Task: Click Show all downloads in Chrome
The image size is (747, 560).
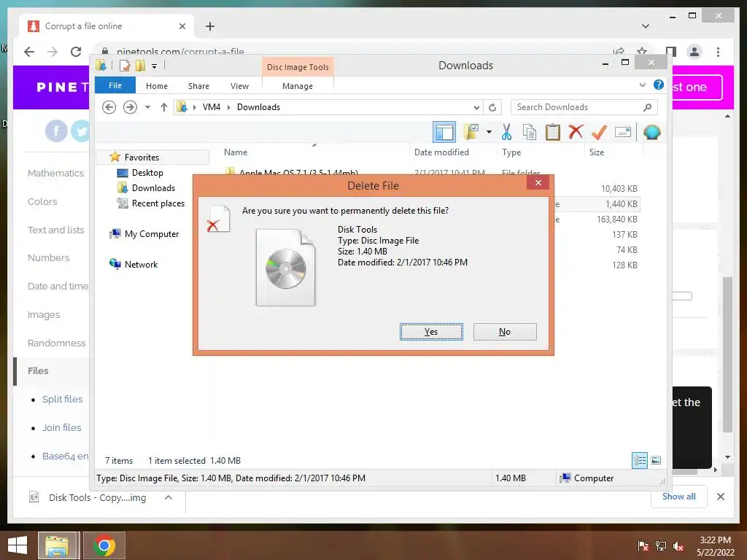Action: (679, 497)
